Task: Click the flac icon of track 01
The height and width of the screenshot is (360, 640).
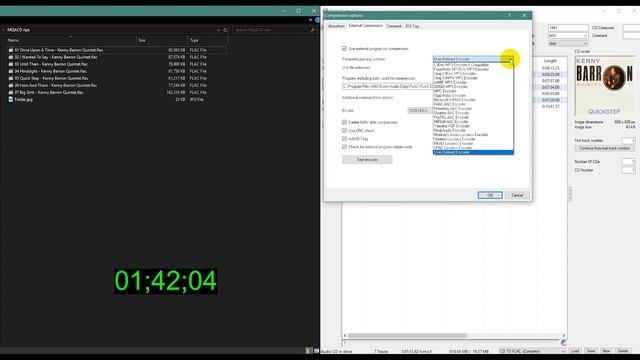Action: pyautogui.click(x=11, y=50)
